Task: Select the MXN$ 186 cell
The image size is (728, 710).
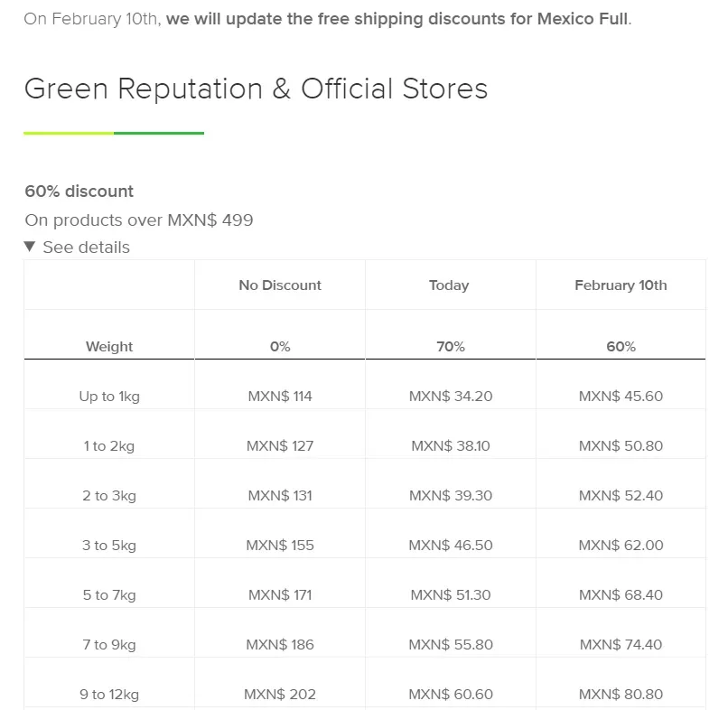Action: pyautogui.click(x=280, y=645)
